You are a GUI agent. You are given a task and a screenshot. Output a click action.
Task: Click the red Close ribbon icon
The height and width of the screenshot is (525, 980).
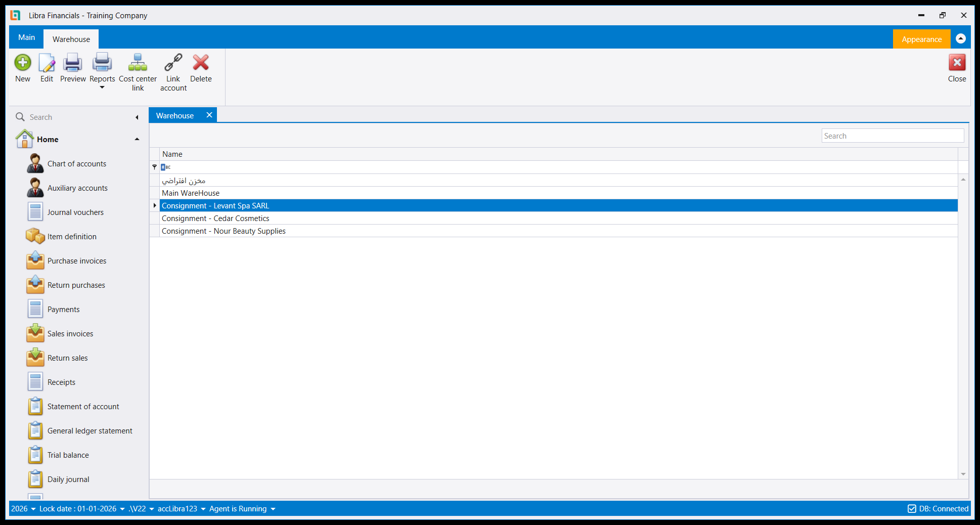[957, 63]
